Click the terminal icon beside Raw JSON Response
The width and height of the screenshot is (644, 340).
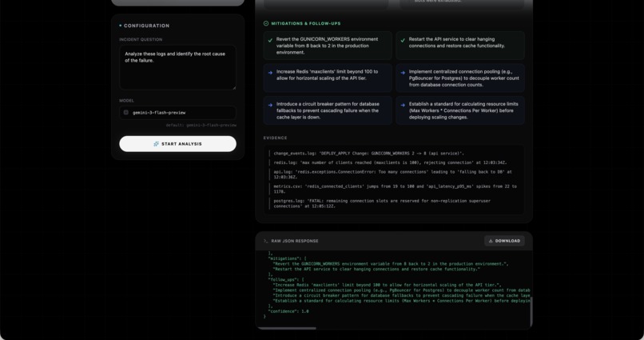coord(266,241)
